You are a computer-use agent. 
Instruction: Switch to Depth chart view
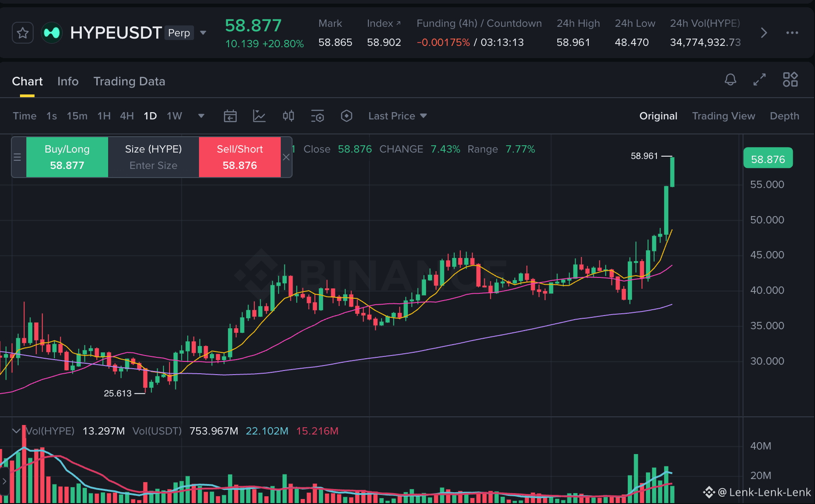pyautogui.click(x=785, y=116)
